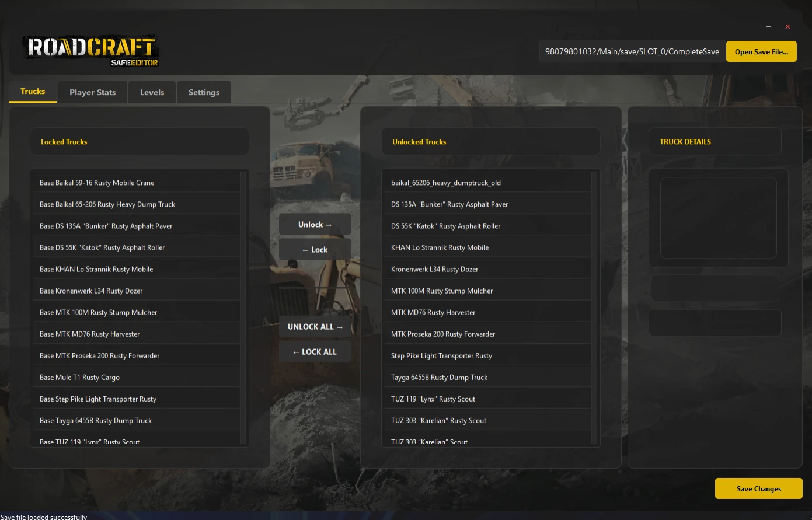
Task: Choose Base MTK 100M Rusty Stump Mulcher
Action: tap(135, 312)
